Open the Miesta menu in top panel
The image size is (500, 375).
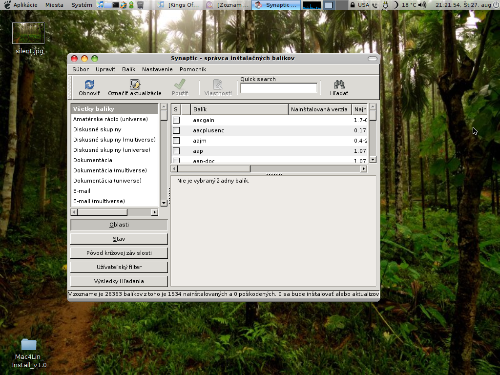[x=54, y=5]
